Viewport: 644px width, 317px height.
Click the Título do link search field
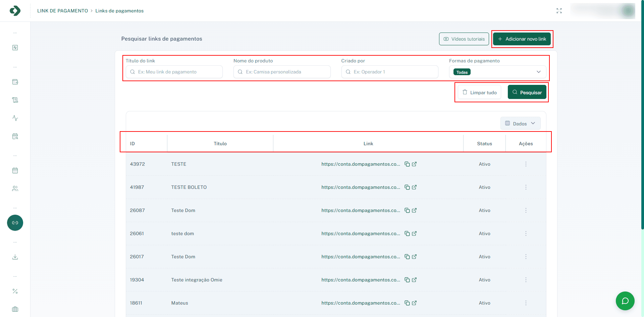click(x=174, y=72)
